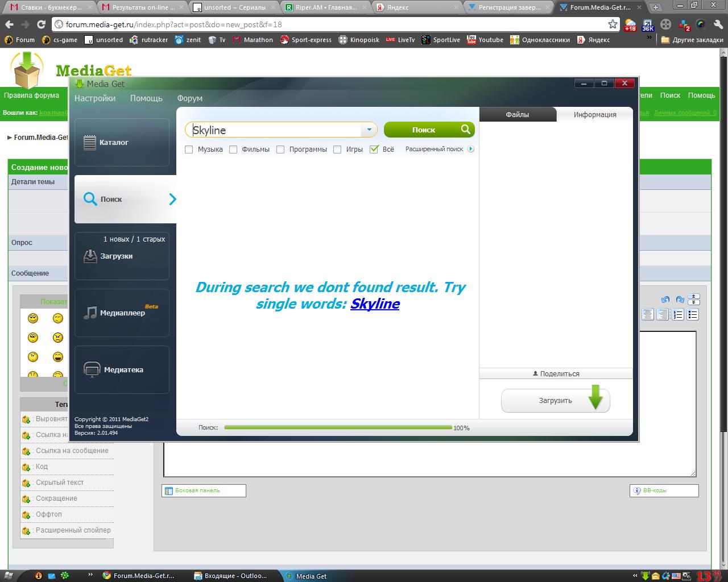Click the weather +18 extension icon
This screenshot has height=582, width=728.
tap(630, 25)
